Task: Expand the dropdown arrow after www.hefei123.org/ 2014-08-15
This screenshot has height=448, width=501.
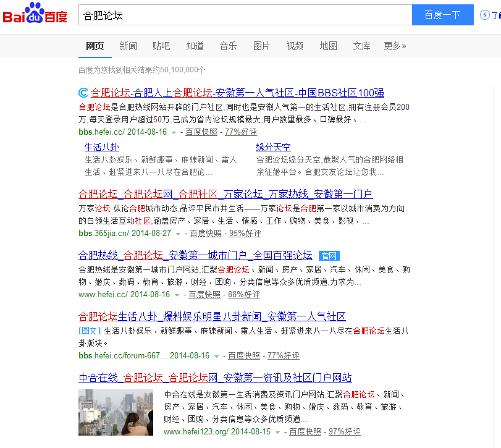Action: tap(277, 433)
